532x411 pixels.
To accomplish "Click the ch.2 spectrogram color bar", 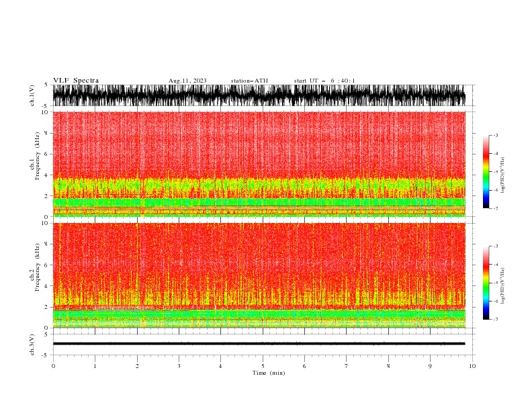I will coord(486,283).
